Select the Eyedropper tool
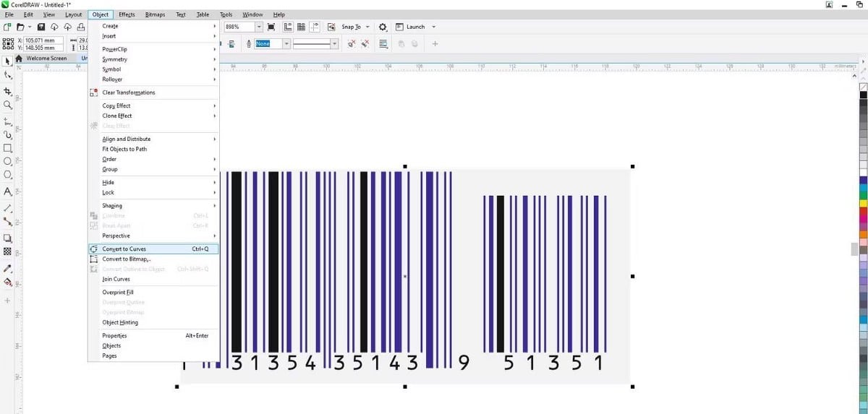 (8, 268)
